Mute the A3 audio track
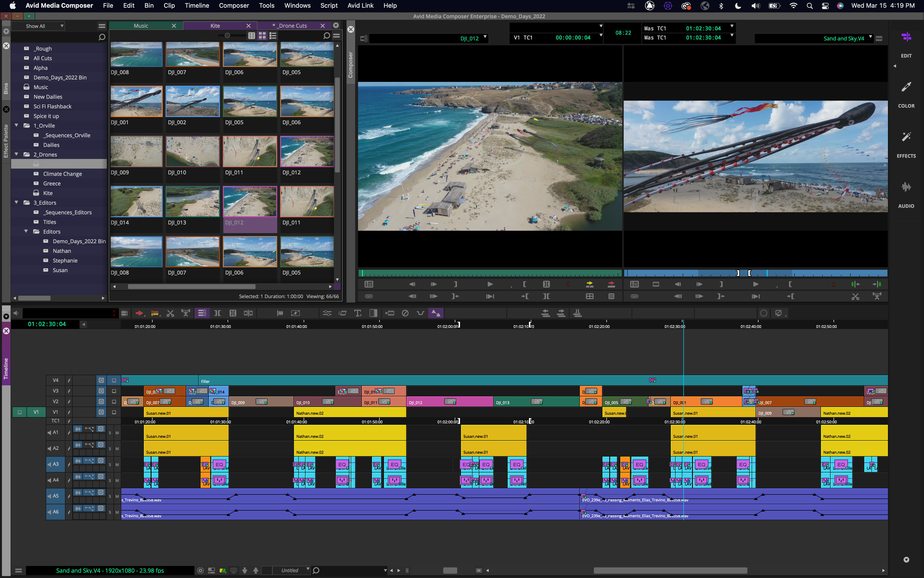This screenshot has height=578, width=924. click(117, 465)
